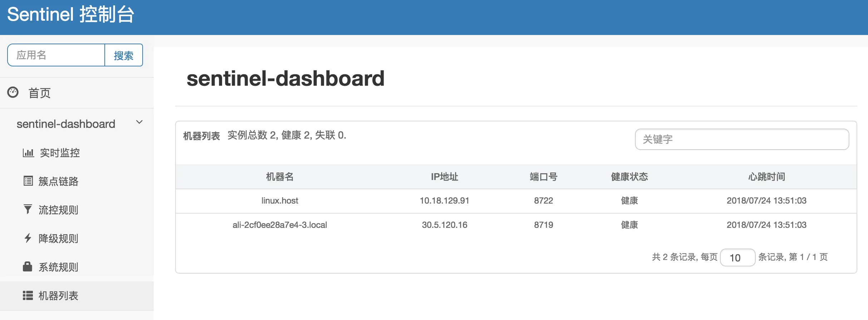
Task: Click the list icon beside 机器列表
Action: click(28, 295)
